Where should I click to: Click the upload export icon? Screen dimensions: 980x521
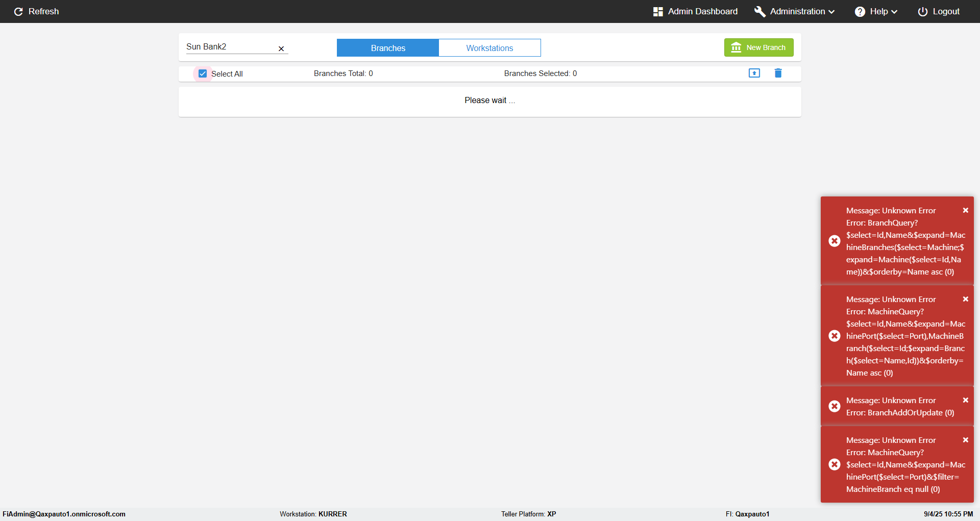pos(754,73)
